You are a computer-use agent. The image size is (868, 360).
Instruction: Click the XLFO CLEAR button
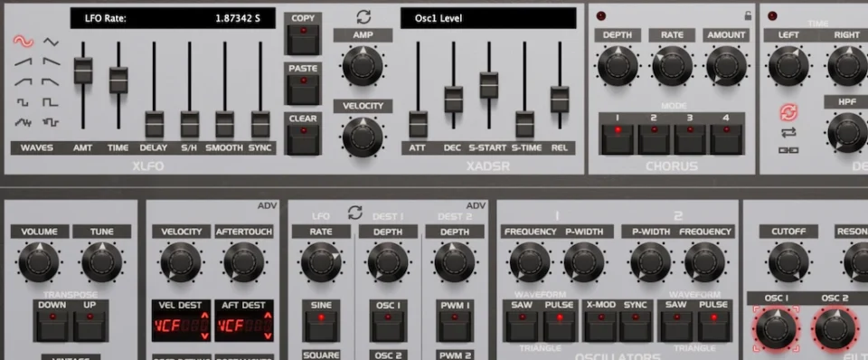pos(303,139)
